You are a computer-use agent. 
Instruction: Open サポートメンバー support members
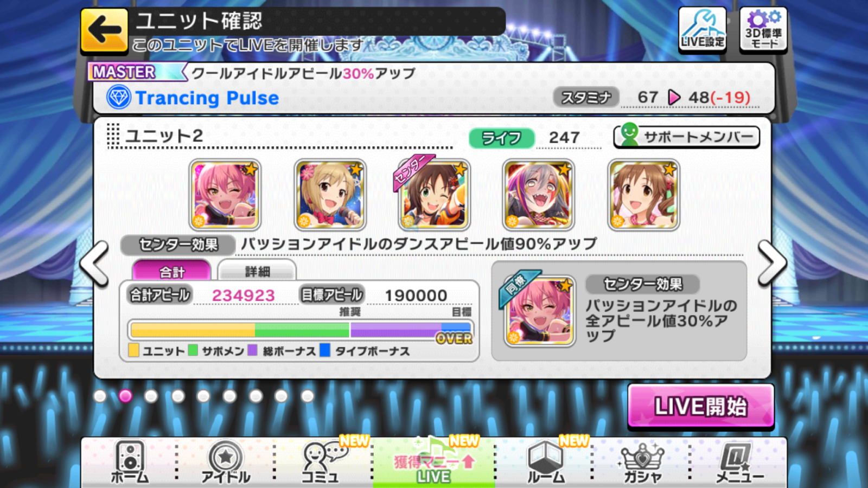(686, 136)
